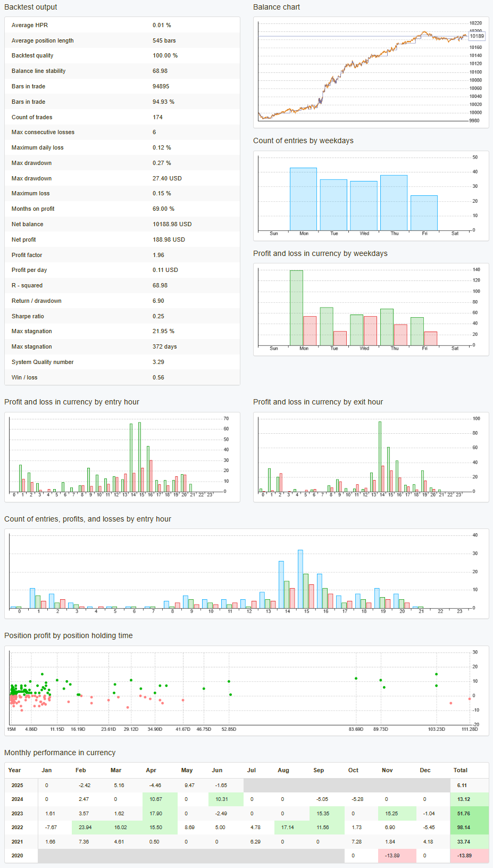Select the "Balance line stability" label
493x868 pixels.
[x=38, y=71]
